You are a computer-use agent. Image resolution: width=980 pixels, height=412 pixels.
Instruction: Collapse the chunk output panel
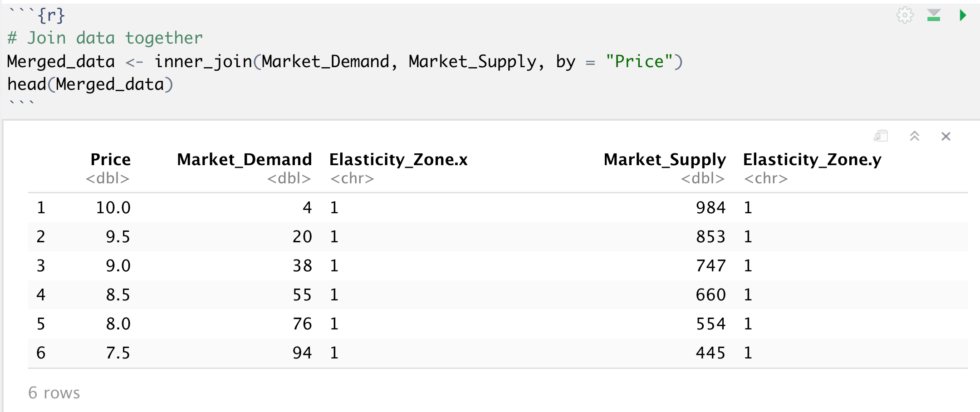915,136
